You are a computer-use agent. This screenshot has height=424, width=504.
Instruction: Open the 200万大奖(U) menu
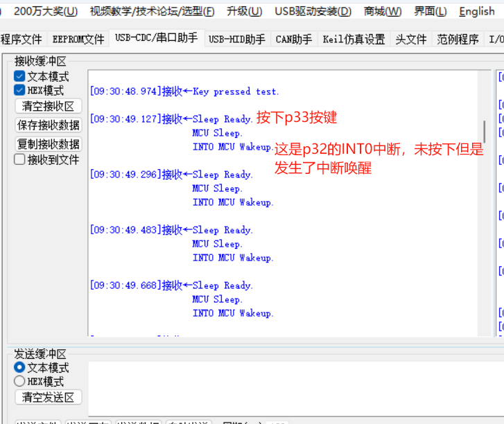click(45, 12)
